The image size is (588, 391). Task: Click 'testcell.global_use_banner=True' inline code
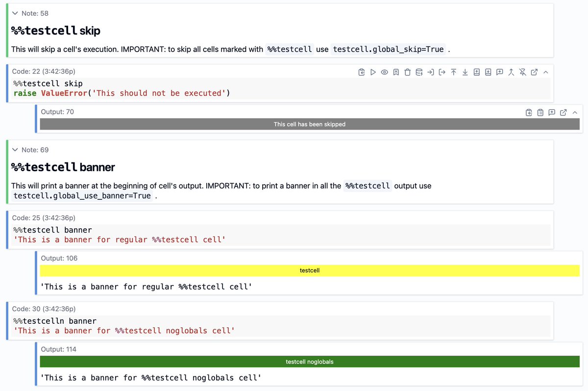tap(82, 196)
